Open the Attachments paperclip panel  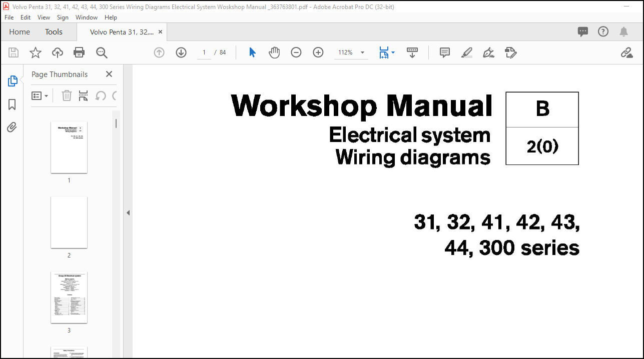(12, 127)
